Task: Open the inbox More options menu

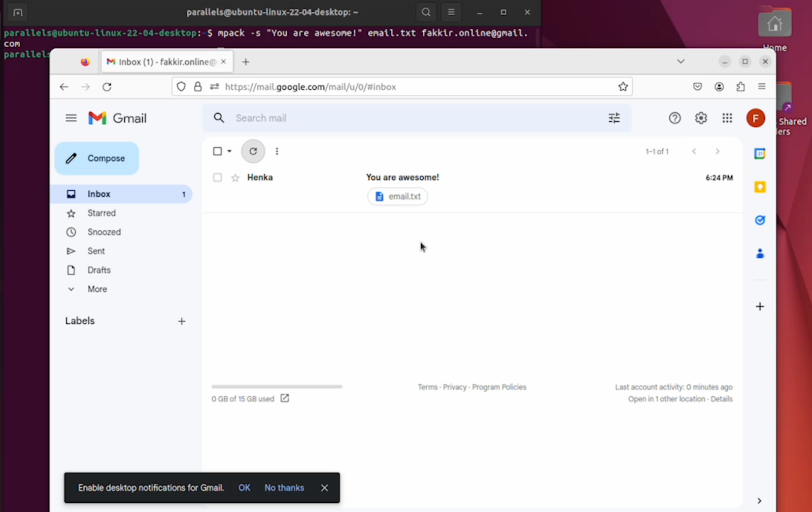Action: point(277,151)
